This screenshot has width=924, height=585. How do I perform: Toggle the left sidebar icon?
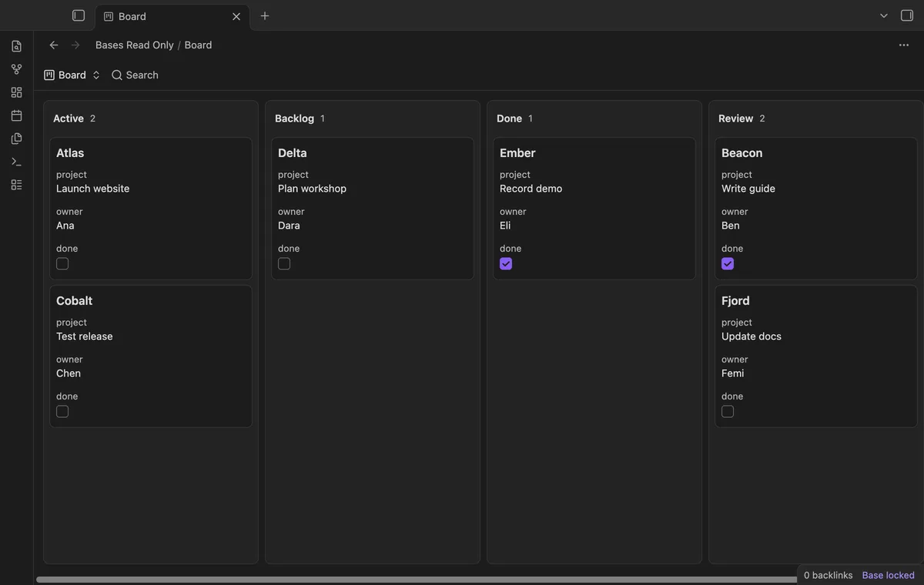pyautogui.click(x=79, y=15)
